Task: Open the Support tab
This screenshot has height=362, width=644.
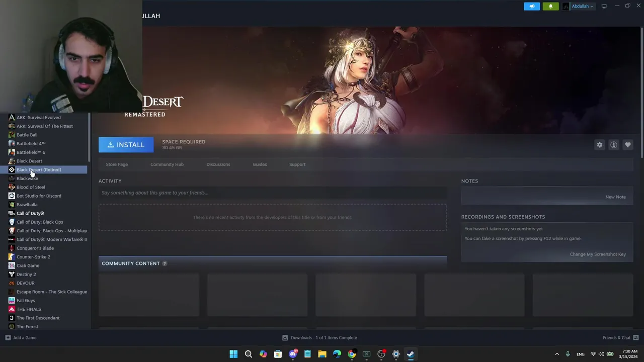Action: 297,164
